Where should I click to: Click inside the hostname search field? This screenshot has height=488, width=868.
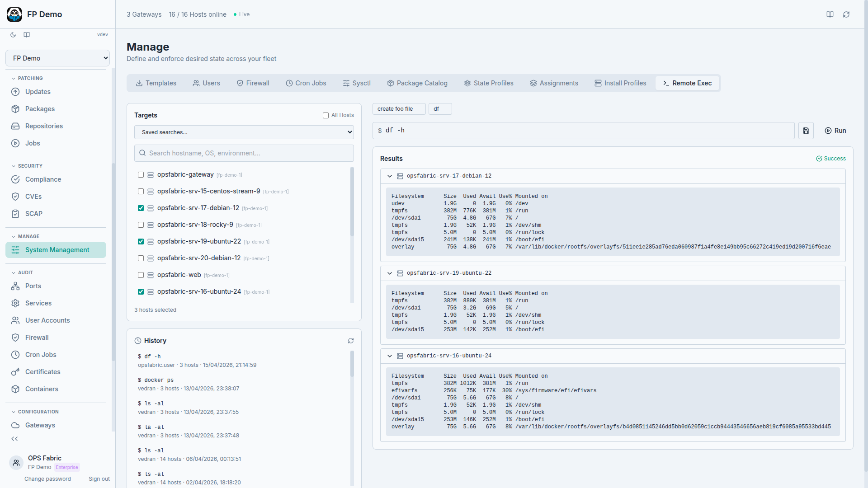pyautogui.click(x=244, y=153)
